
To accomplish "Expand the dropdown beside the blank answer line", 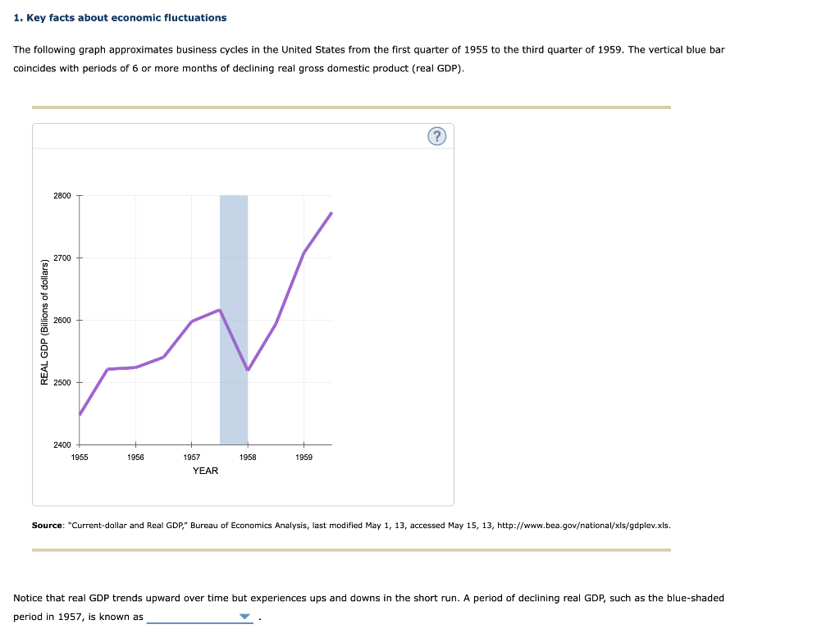I will click(x=243, y=615).
